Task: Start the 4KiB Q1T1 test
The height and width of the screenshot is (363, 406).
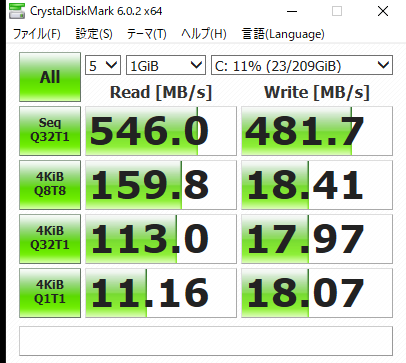Action: (x=50, y=293)
